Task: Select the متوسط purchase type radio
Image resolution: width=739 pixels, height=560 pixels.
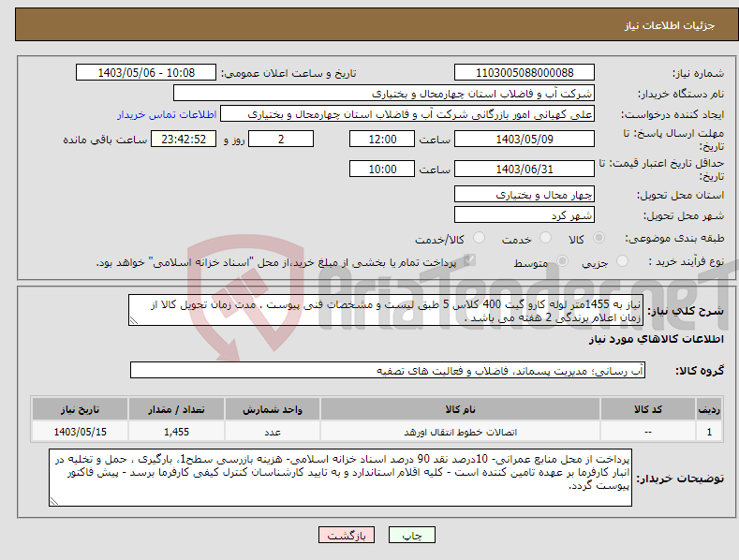Action: [562, 261]
